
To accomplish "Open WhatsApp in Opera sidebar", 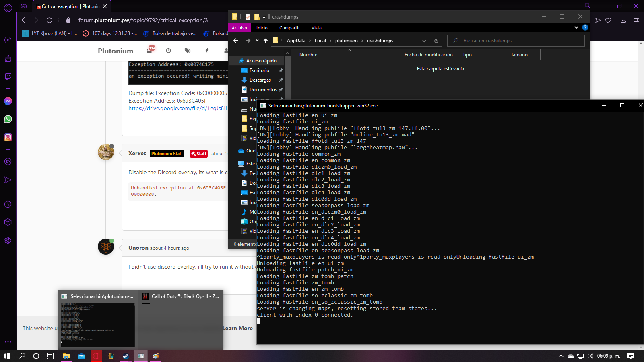I will [8, 119].
